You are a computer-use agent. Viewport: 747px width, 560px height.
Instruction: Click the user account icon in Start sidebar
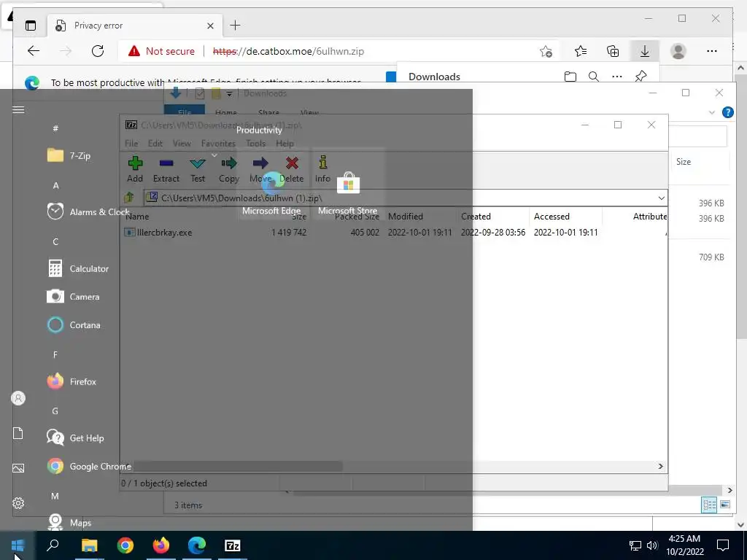tap(18, 398)
